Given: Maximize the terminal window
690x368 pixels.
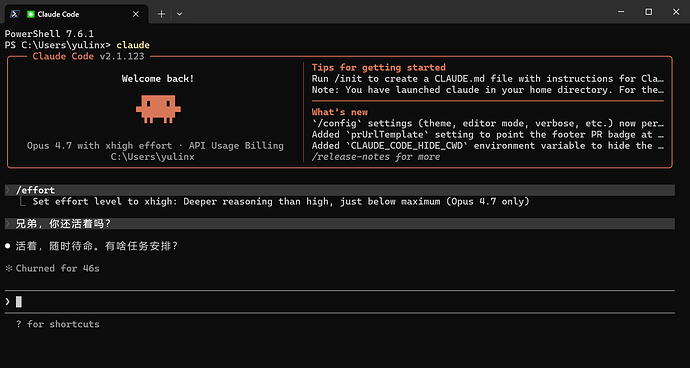Looking at the screenshot, I should [649, 12].
